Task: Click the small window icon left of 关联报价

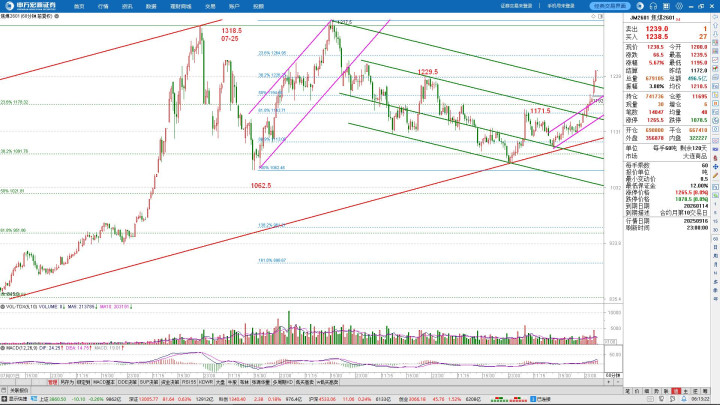Action: pos(4,390)
